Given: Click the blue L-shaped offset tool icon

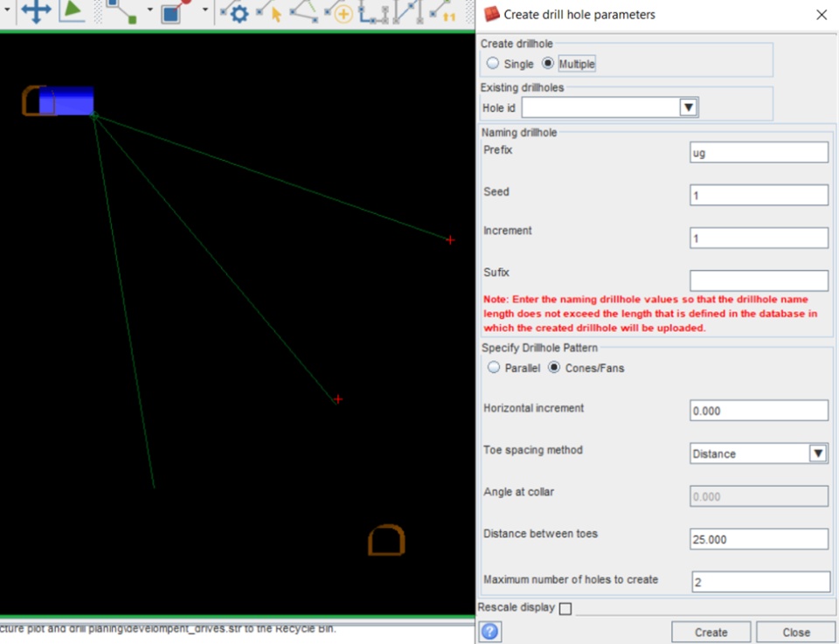Looking at the screenshot, I should pyautogui.click(x=373, y=11).
